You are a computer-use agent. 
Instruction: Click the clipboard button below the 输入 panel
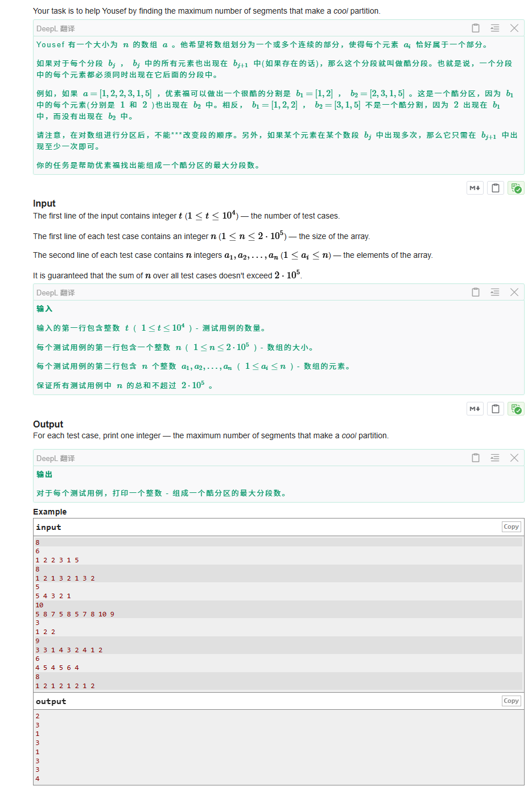click(x=496, y=409)
